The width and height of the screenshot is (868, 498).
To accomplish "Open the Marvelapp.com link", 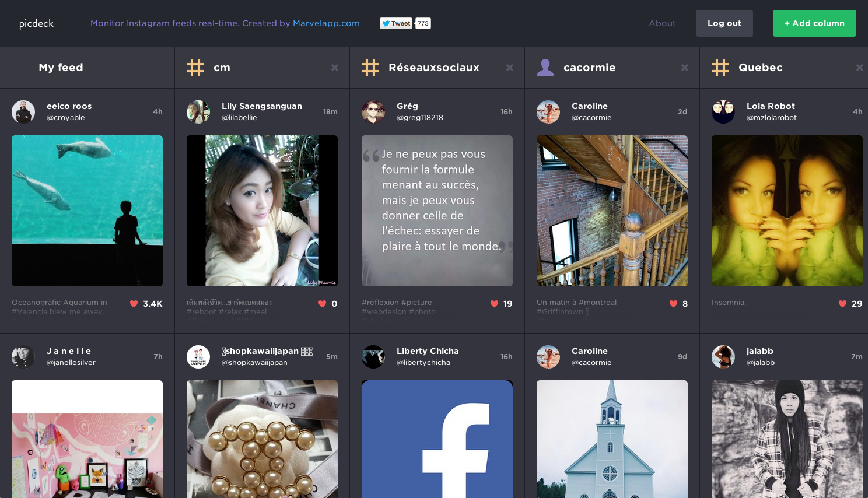I will [326, 23].
